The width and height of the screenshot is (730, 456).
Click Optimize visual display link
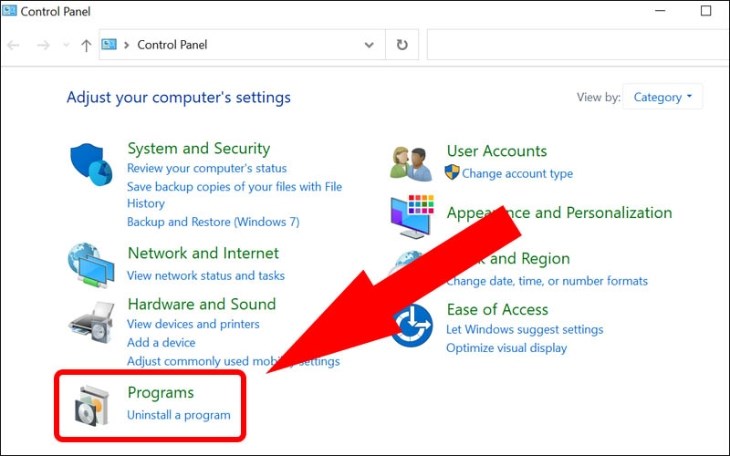click(x=507, y=348)
